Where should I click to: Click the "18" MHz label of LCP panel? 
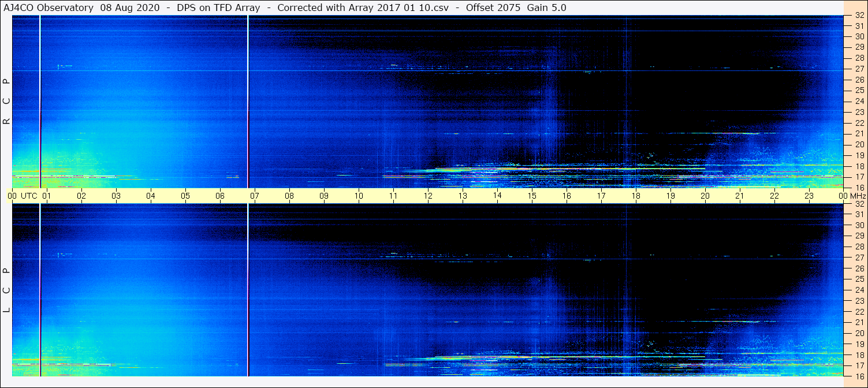[x=859, y=355]
